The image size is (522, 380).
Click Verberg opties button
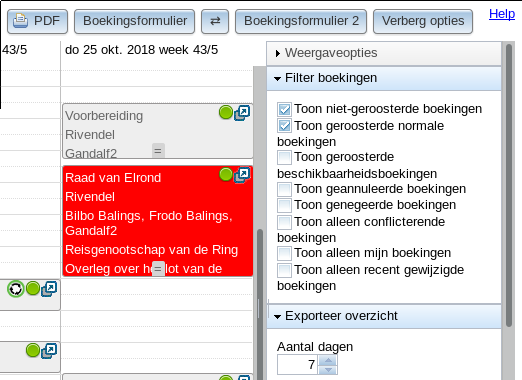coord(423,21)
